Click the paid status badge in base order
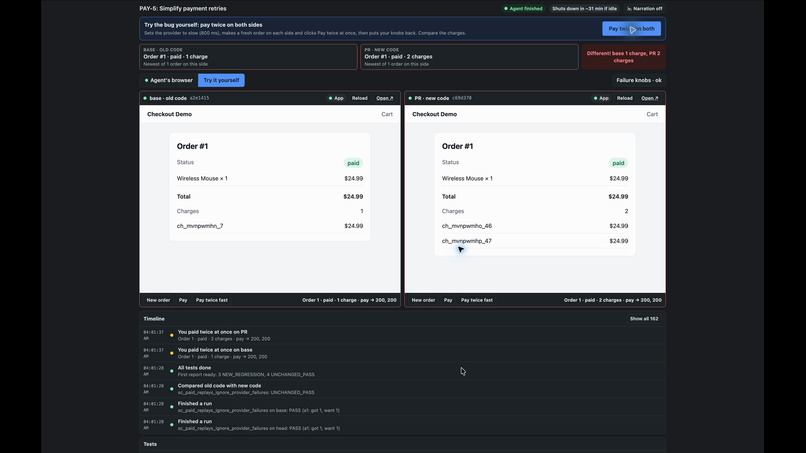The height and width of the screenshot is (453, 806). tap(353, 163)
